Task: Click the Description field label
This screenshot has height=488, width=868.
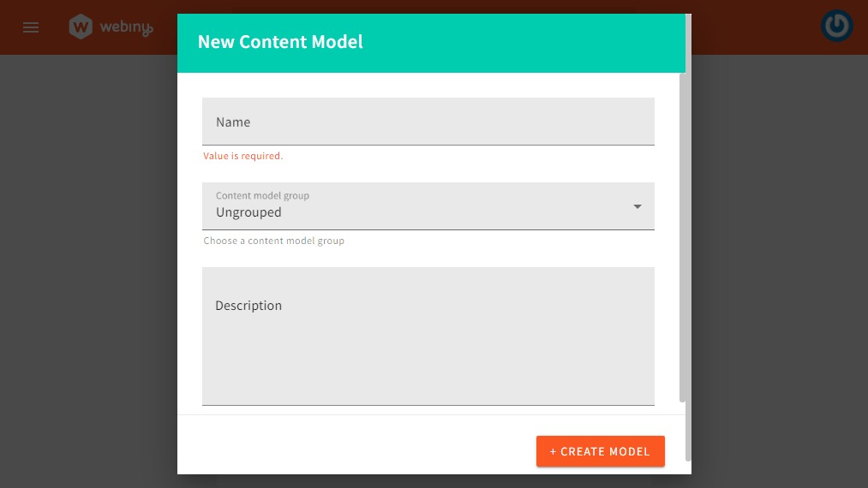Action: 248,306
